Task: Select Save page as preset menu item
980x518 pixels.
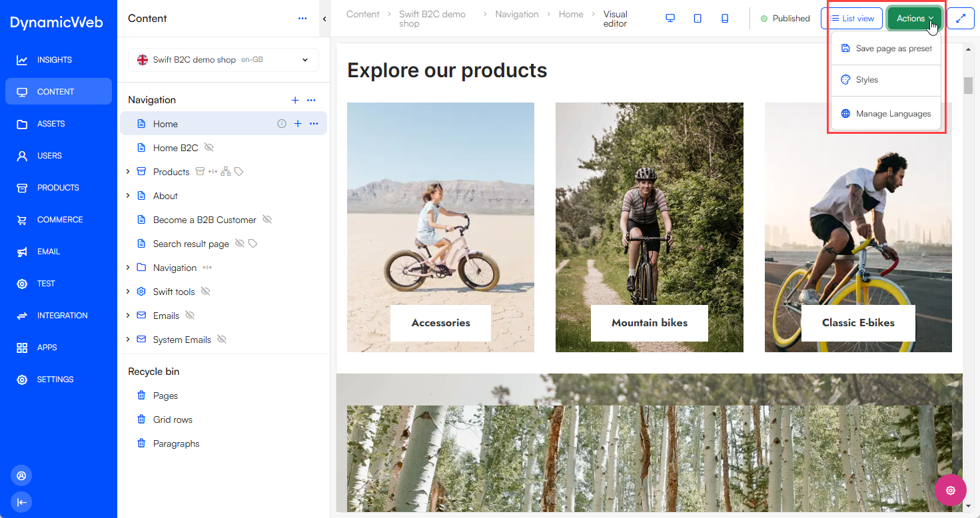Action: pyautogui.click(x=886, y=49)
